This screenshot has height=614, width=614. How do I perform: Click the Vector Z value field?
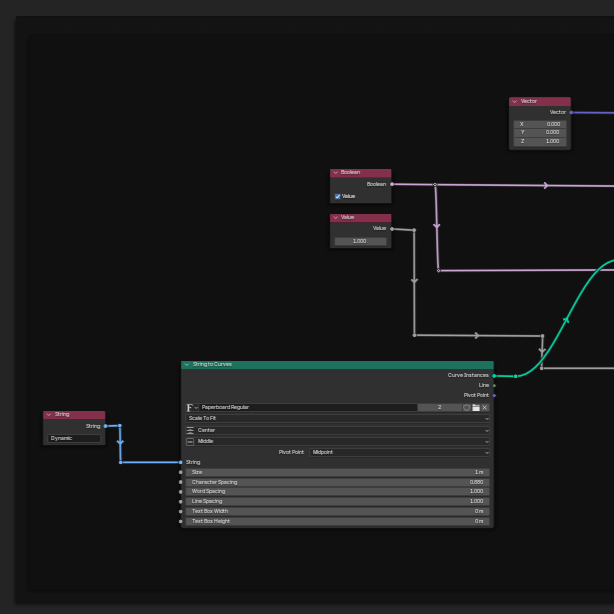click(x=540, y=141)
